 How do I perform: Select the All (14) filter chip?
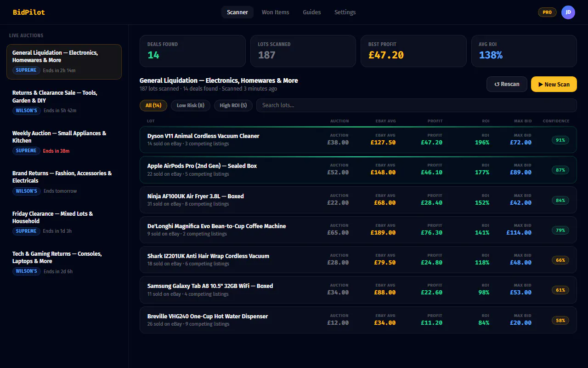pos(153,105)
